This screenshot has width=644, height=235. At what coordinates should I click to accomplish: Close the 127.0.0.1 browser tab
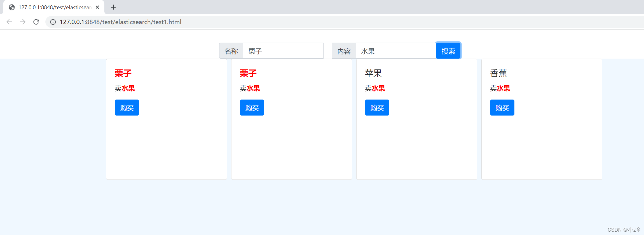[x=97, y=7]
